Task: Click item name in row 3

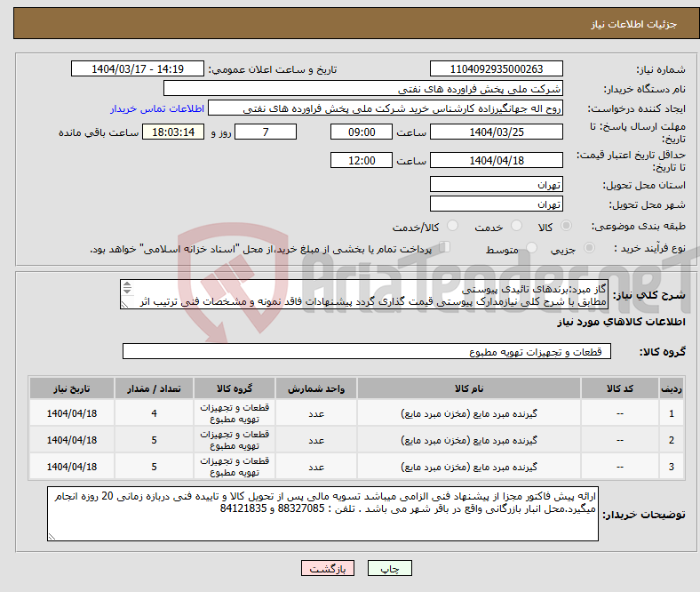Action: click(x=469, y=467)
